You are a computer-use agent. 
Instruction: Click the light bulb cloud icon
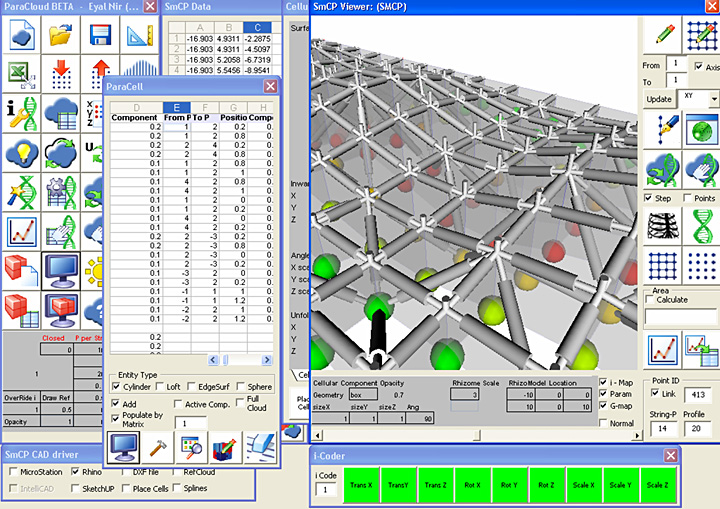pos(21,151)
